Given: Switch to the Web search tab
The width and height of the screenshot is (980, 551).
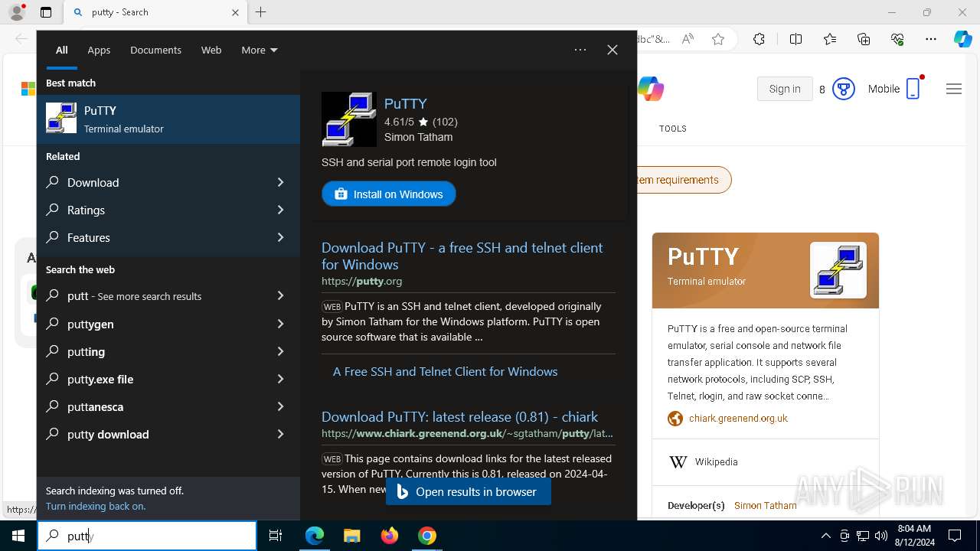Looking at the screenshot, I should (x=211, y=50).
